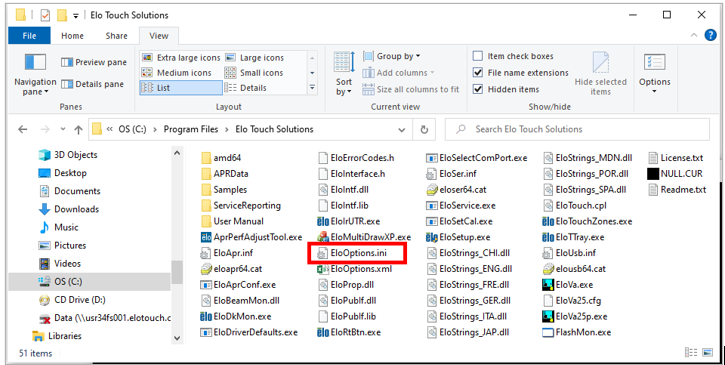Switch to the Home ribbon tab
Viewport: 725px width, 365px height.
72,36
